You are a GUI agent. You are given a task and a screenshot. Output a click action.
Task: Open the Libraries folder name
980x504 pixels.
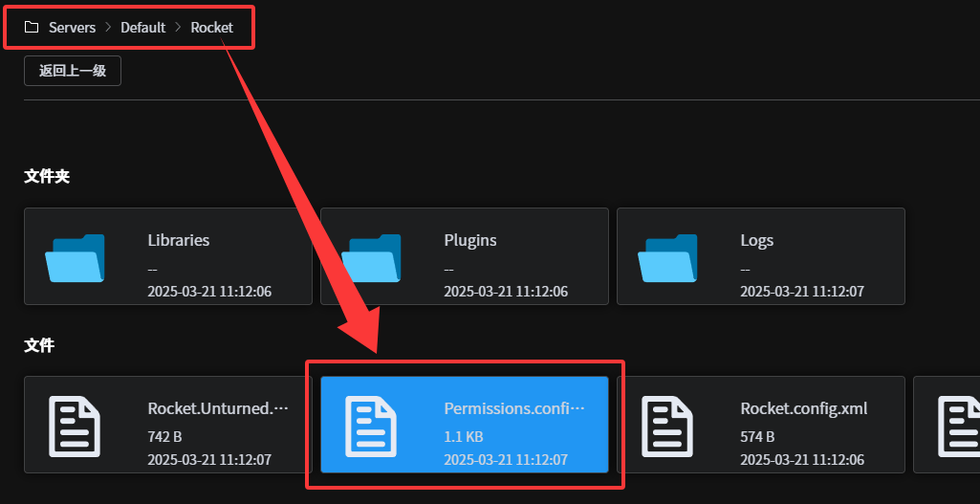point(179,240)
